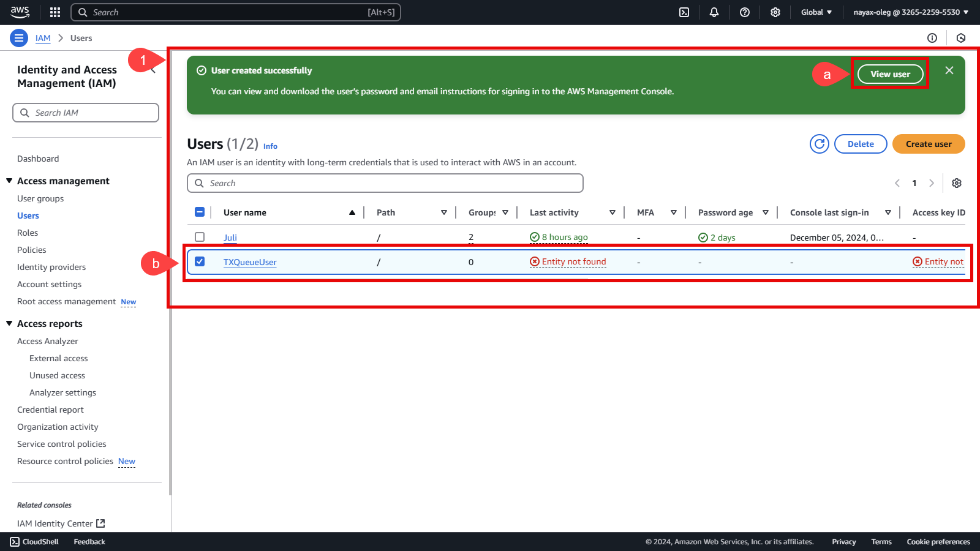The image size is (980, 551).
Task: Click the View user button
Action: pos(890,74)
